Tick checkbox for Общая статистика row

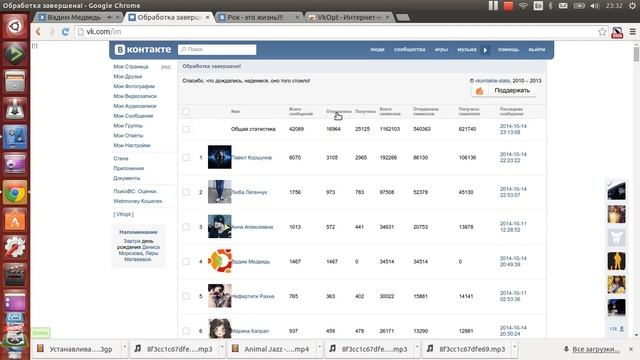(x=186, y=129)
